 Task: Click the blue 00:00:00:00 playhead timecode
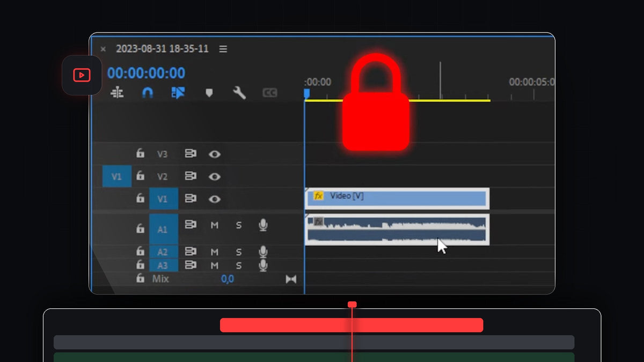click(146, 73)
